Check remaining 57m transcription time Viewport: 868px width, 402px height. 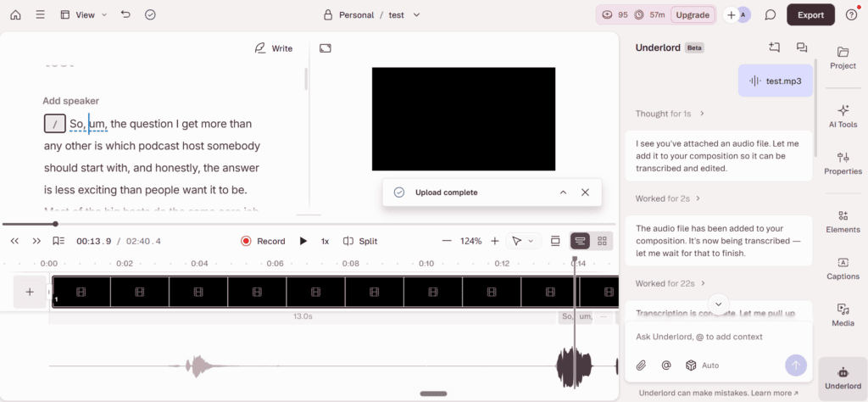650,15
